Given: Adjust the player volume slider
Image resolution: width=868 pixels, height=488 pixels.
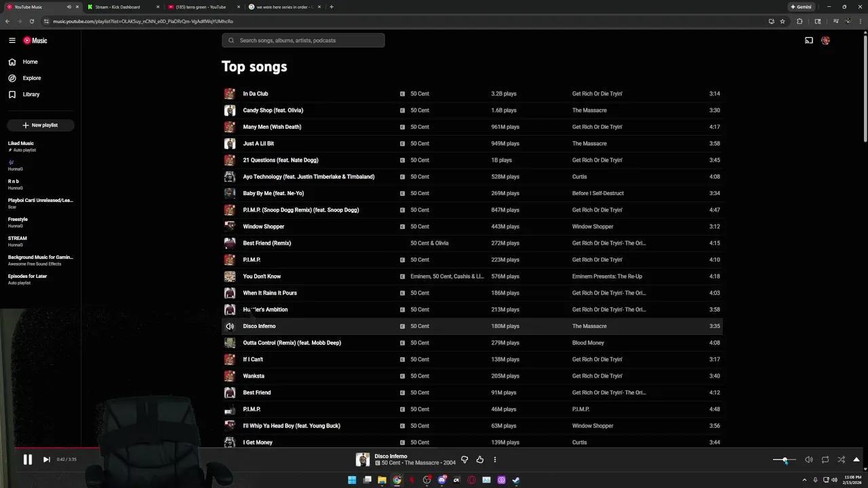Looking at the screenshot, I should [785, 460].
